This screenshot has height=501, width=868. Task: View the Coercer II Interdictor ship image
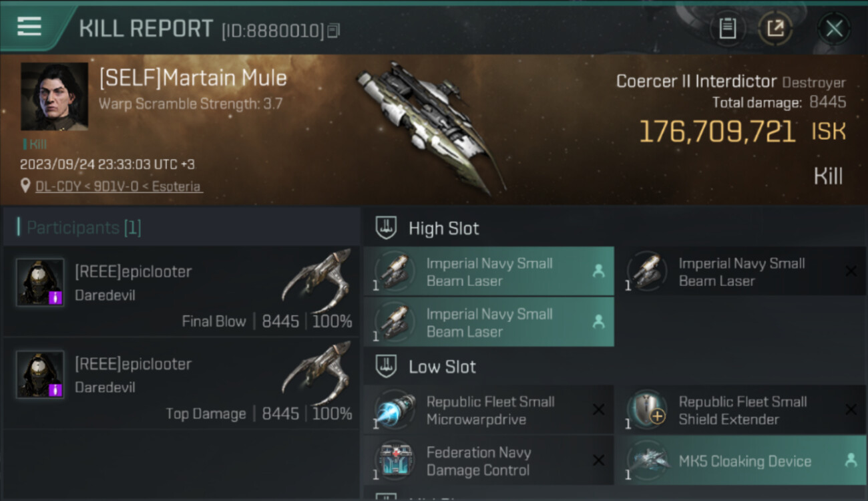click(431, 124)
